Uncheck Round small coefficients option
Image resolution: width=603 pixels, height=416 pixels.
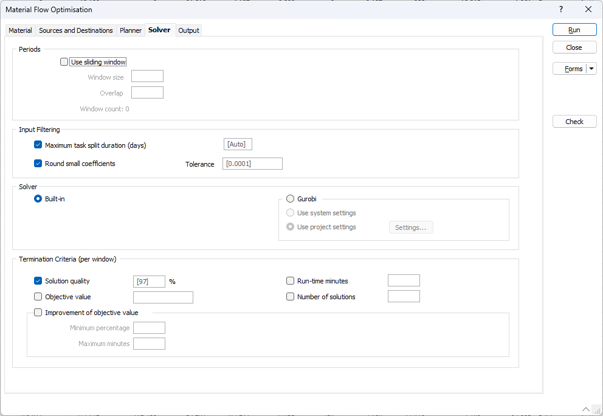tap(38, 163)
